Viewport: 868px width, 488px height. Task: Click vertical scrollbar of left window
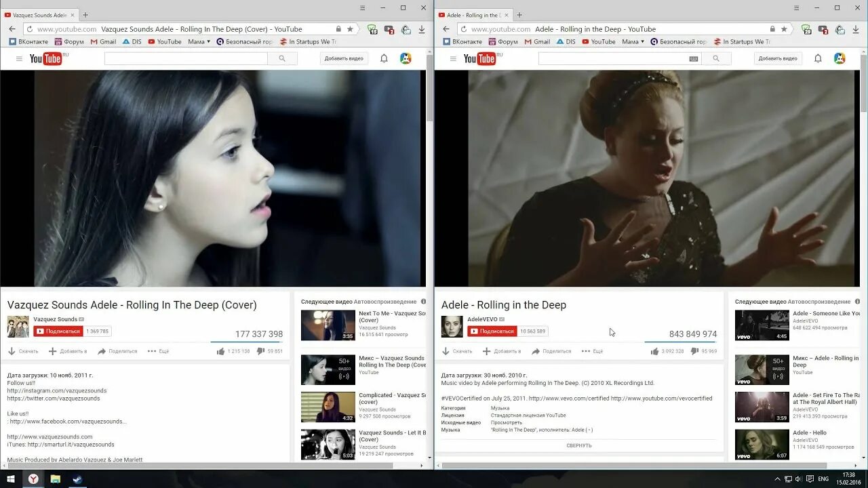[430, 88]
